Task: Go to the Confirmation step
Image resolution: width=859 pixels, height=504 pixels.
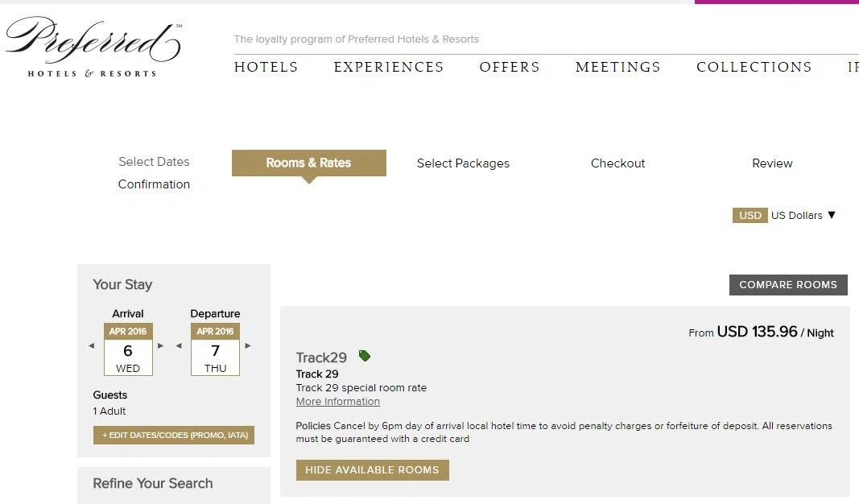Action: [154, 184]
